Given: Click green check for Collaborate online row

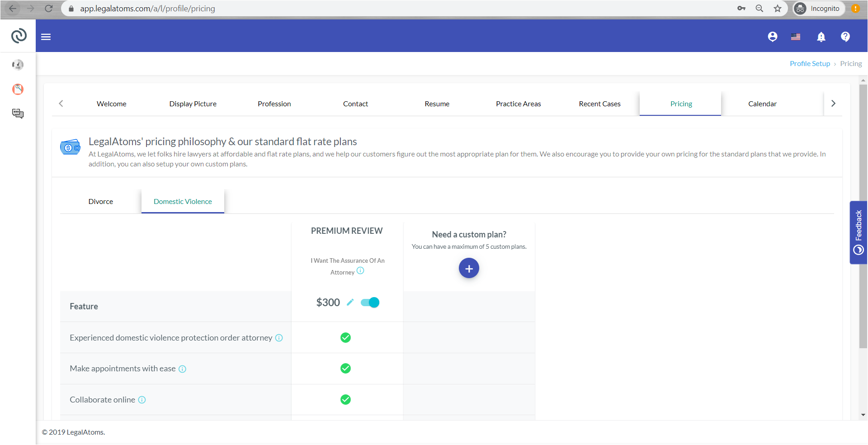Looking at the screenshot, I should 346,400.
